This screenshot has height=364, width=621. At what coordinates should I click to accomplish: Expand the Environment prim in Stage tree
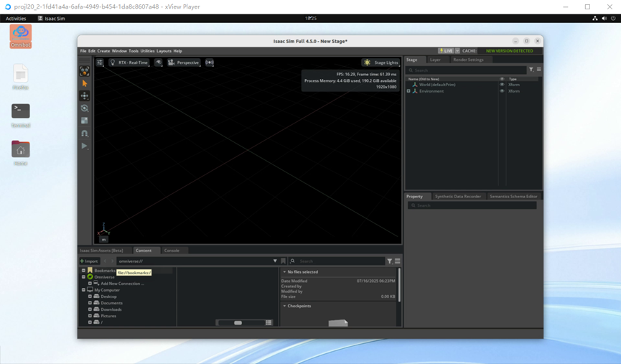(408, 91)
